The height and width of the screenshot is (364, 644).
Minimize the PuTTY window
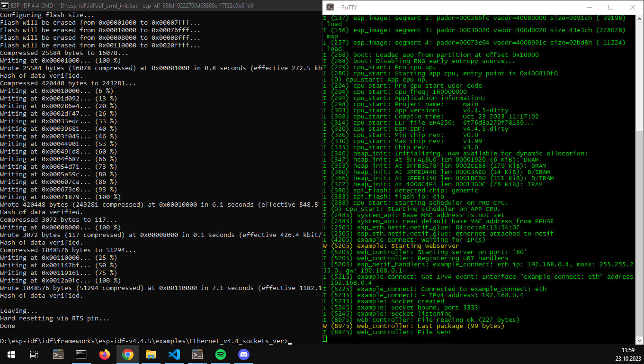[x=589, y=7]
